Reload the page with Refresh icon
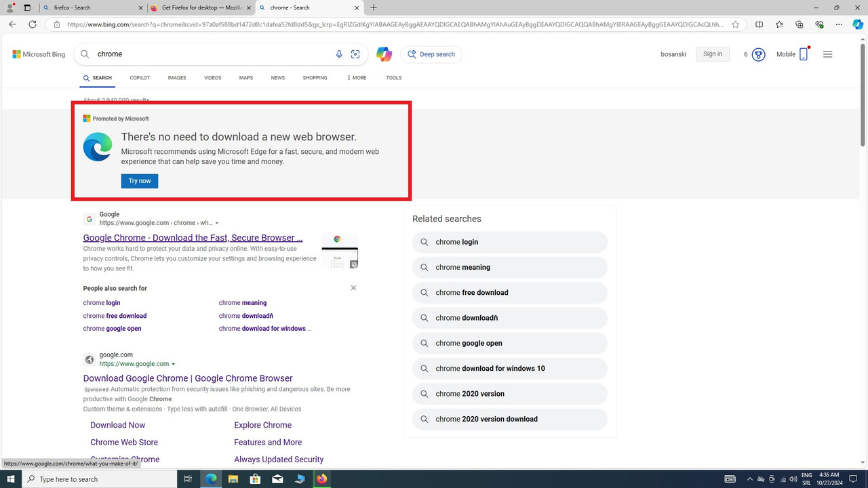The width and height of the screenshot is (868, 488). coord(33,24)
